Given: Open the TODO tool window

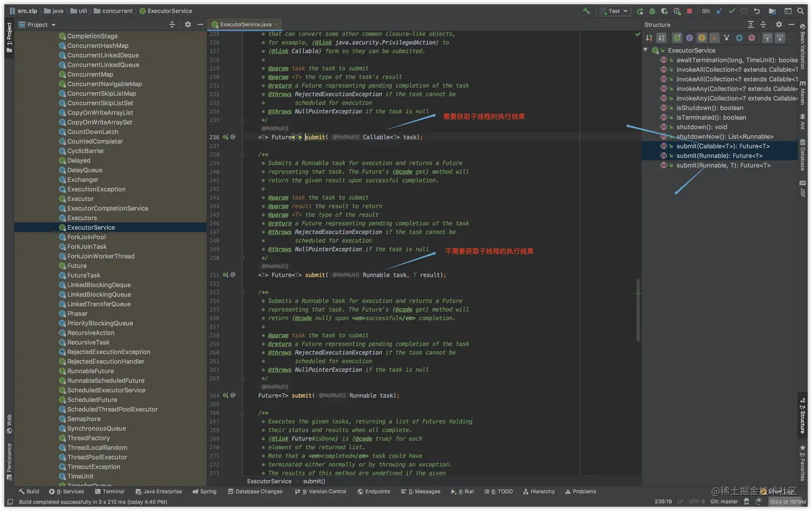Looking at the screenshot, I should pos(498,492).
